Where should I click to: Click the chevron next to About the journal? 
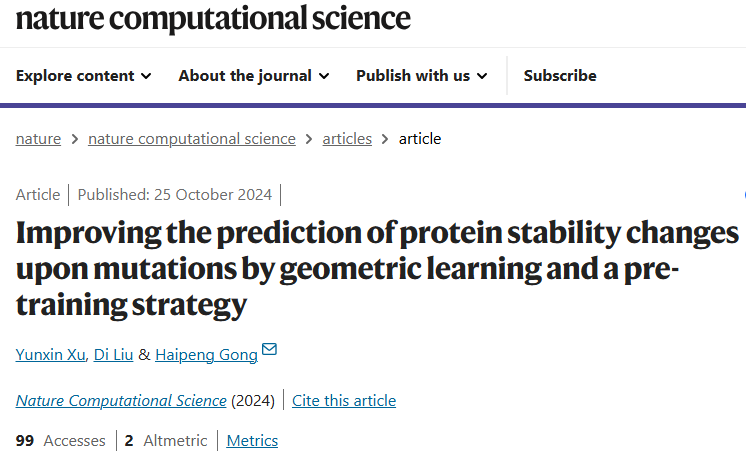pos(324,76)
